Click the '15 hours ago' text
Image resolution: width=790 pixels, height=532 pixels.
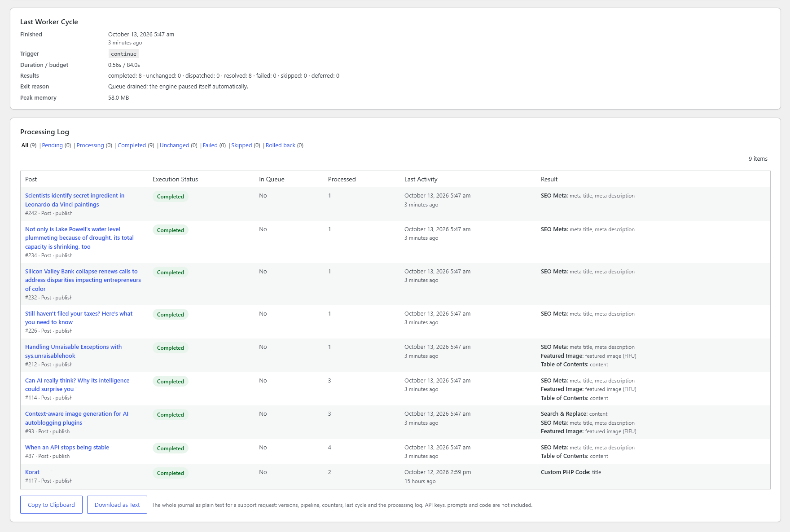pos(420,481)
